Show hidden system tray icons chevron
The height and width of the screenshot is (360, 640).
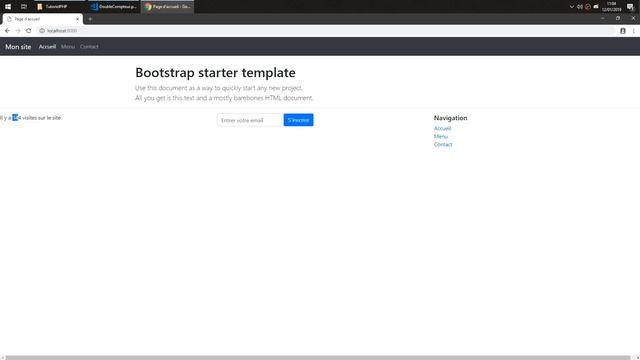[x=571, y=7]
